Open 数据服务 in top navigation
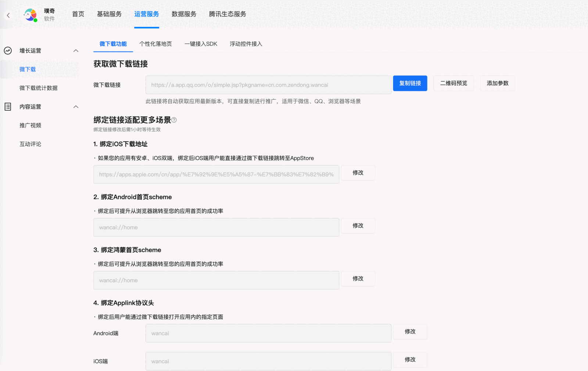Image resolution: width=588 pixels, height=371 pixels. coord(184,14)
